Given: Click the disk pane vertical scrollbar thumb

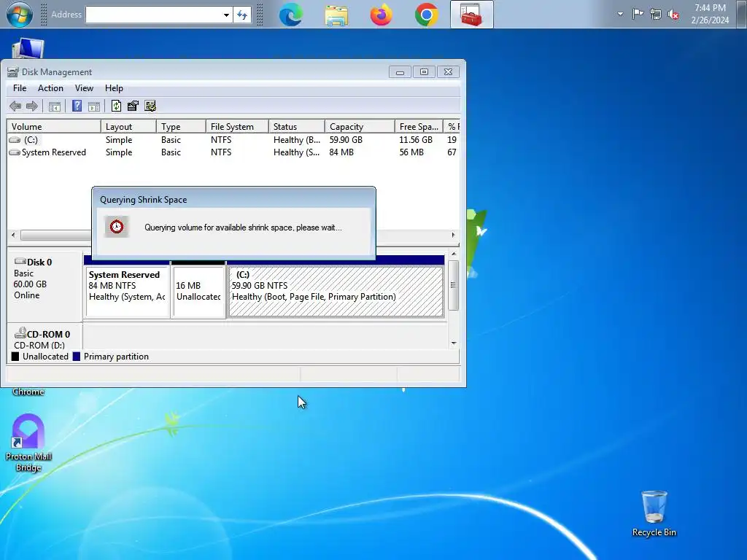Looking at the screenshot, I should [x=453, y=285].
